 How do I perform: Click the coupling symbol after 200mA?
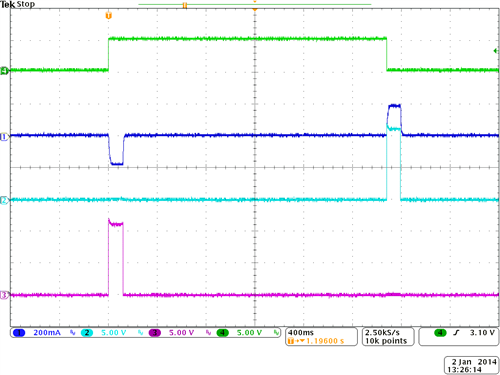tap(72, 333)
